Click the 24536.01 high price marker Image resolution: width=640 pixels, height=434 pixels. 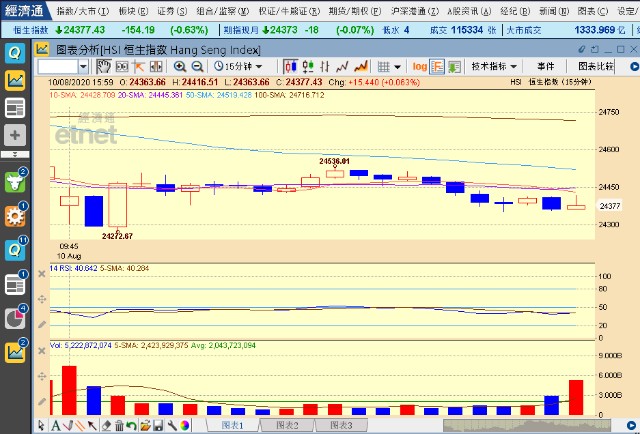(333, 160)
